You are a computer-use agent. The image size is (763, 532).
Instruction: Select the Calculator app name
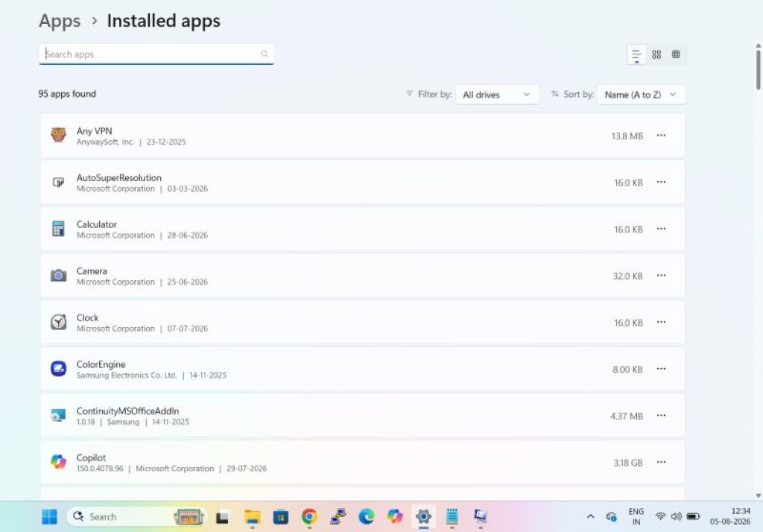coord(96,224)
